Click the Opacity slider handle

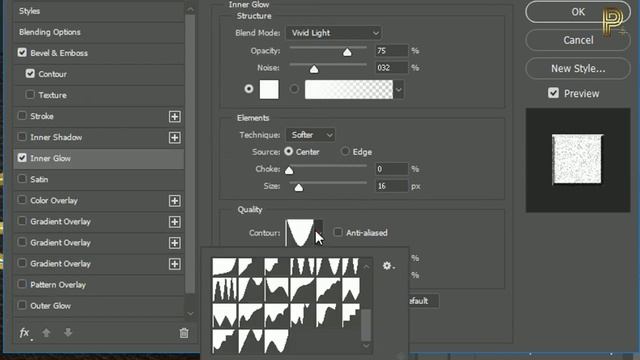(347, 52)
